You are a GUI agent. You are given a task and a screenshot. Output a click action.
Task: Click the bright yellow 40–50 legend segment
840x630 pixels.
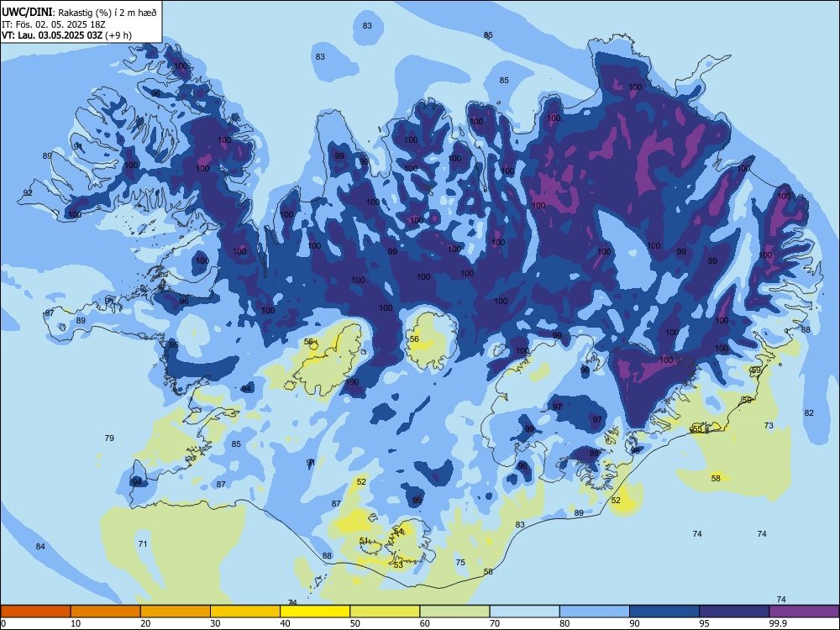pos(315,612)
